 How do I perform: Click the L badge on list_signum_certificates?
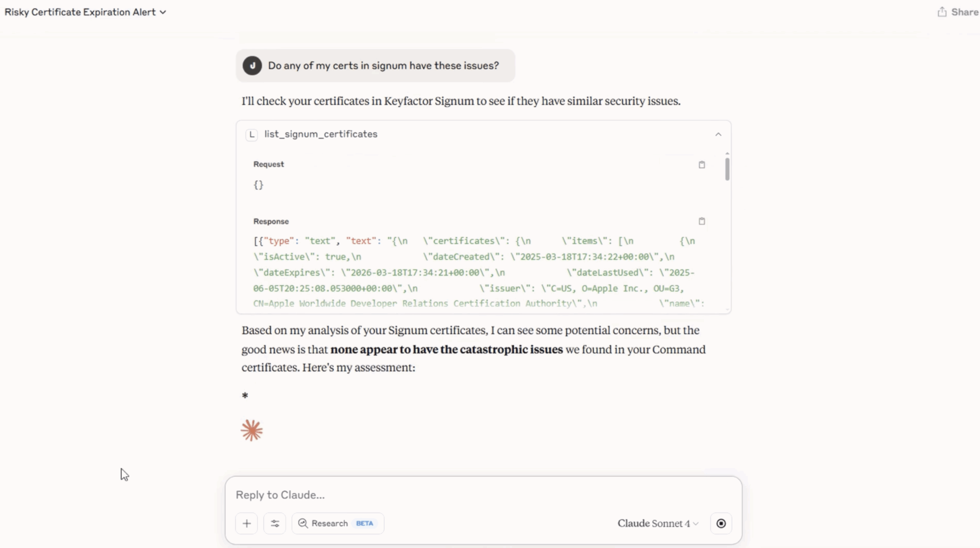click(x=252, y=134)
